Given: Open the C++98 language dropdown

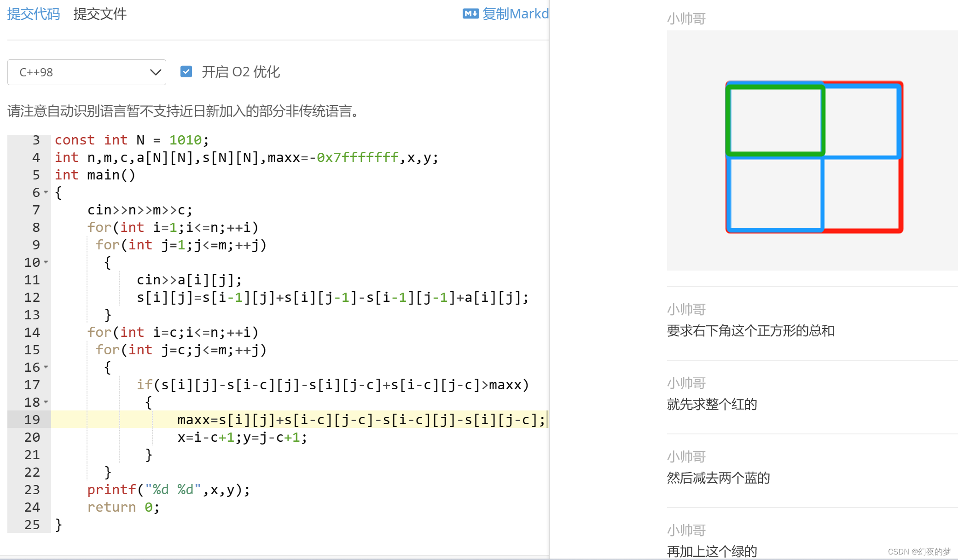Looking at the screenshot, I should pos(87,72).
